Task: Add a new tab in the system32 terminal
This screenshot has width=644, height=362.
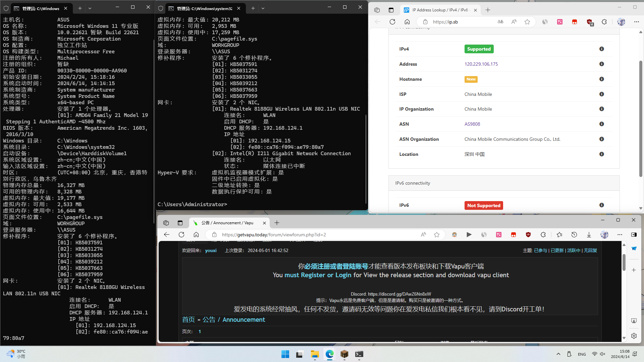Action: pos(253,8)
